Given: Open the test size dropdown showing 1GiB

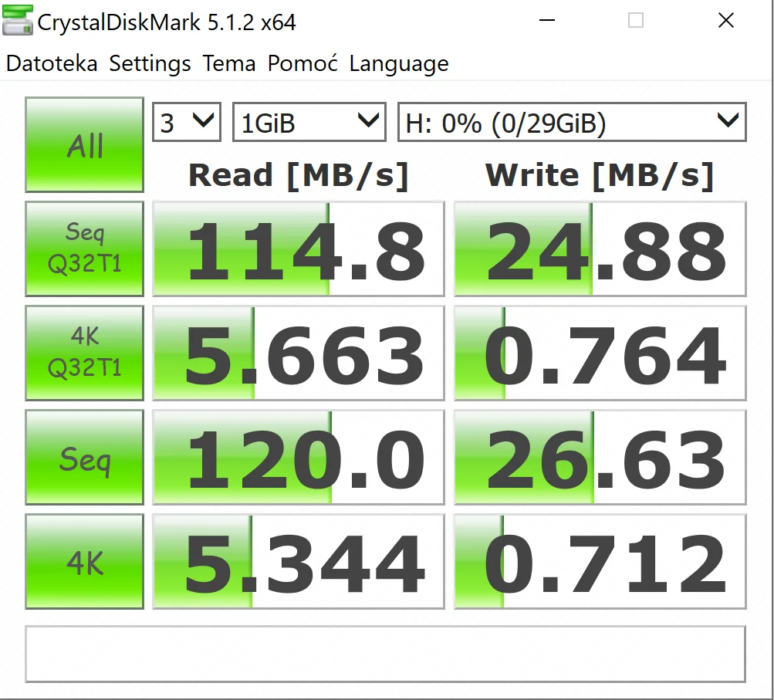Looking at the screenshot, I should click(x=309, y=123).
